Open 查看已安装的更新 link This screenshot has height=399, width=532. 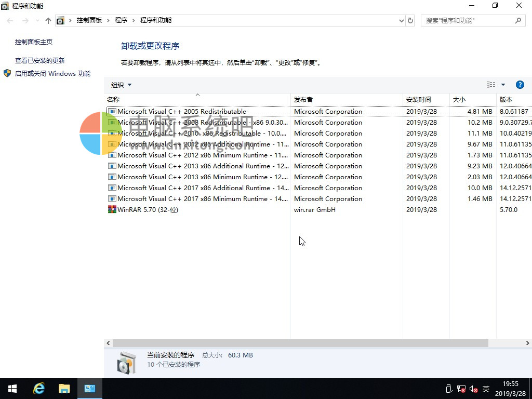pyautogui.click(x=39, y=60)
